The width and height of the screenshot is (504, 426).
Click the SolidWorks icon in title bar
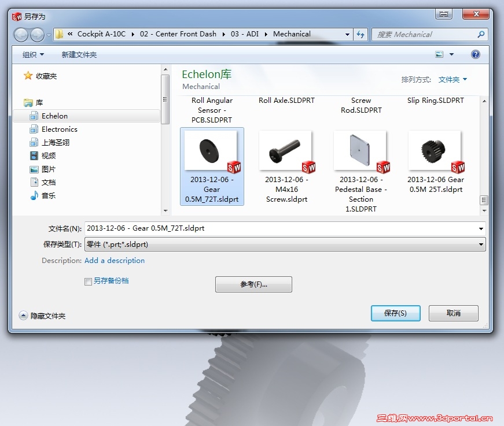(x=16, y=16)
